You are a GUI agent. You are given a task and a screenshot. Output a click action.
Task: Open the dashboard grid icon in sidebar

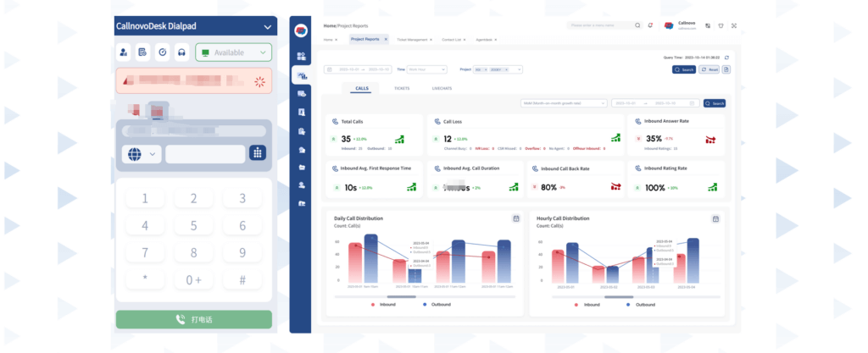click(302, 56)
